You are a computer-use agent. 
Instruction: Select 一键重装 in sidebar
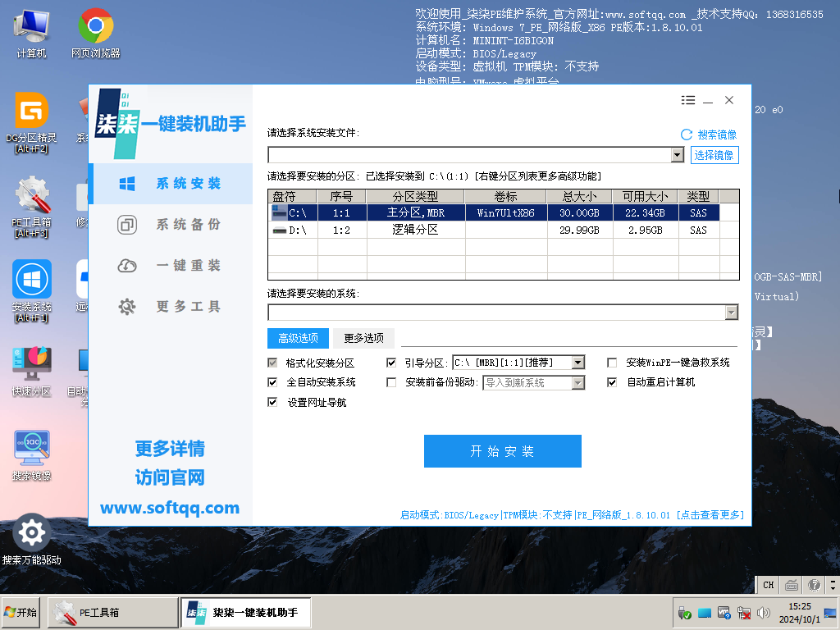point(171,266)
